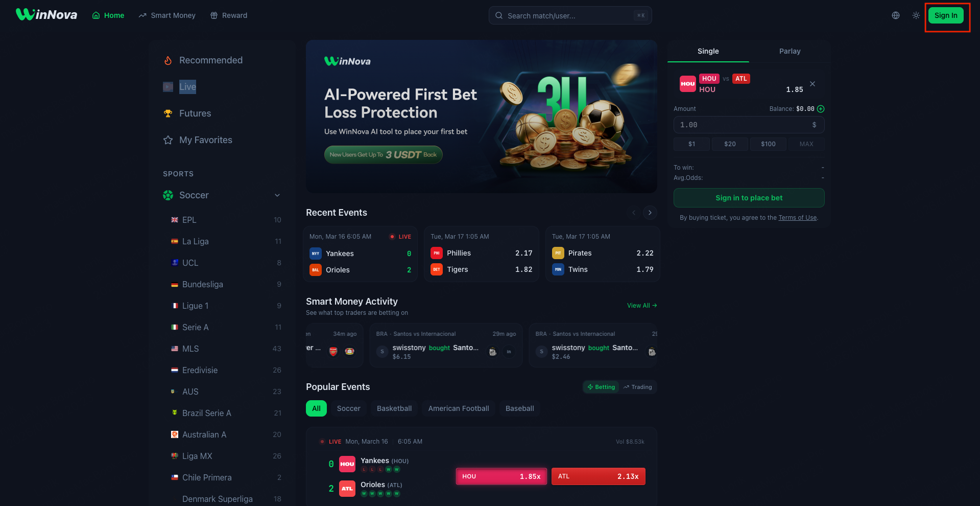The height and width of the screenshot is (506, 980).
Task: Open My Favorites star icon
Action: (x=168, y=140)
